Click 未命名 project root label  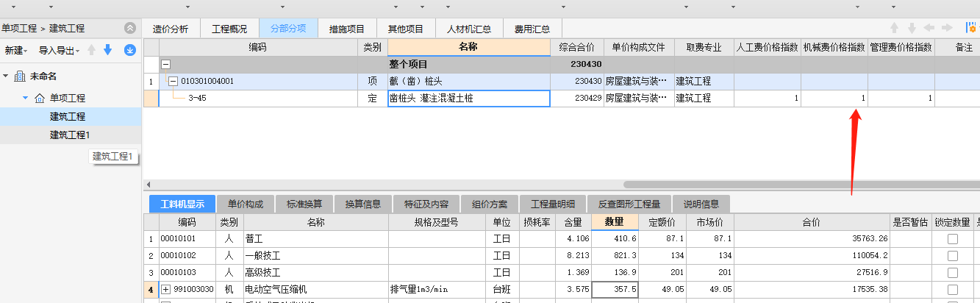(x=43, y=76)
